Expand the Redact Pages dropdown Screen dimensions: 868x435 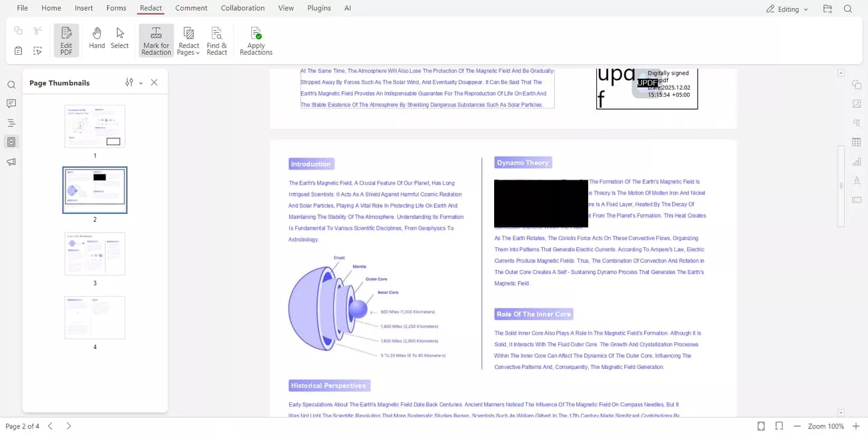point(189,40)
